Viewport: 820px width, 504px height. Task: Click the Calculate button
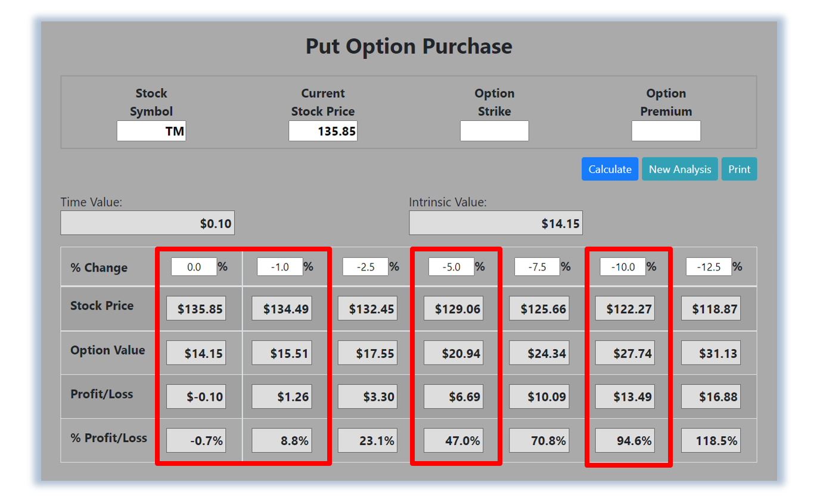[610, 169]
